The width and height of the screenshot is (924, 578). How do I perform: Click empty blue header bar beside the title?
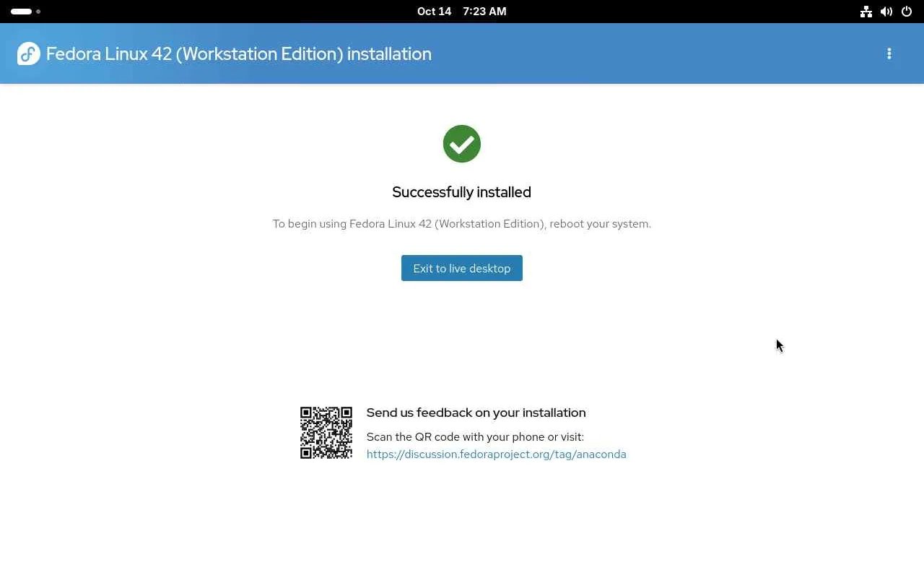pos(650,53)
